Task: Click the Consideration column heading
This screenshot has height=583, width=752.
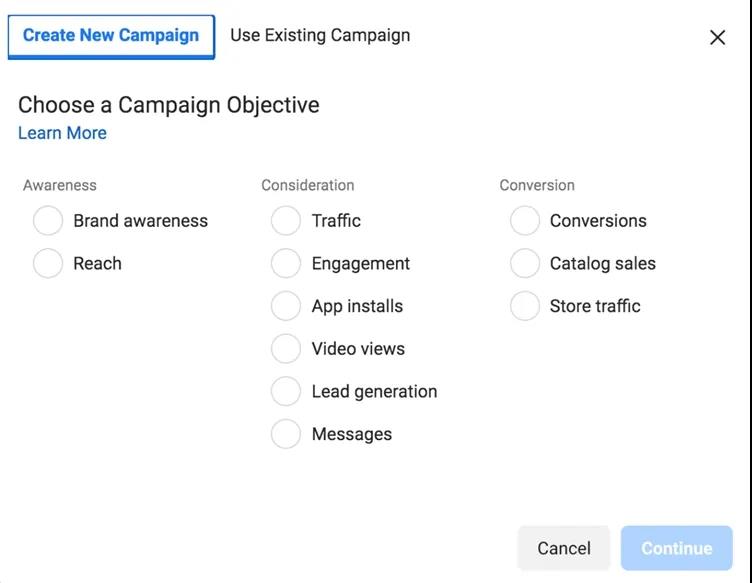Action: pyautogui.click(x=308, y=185)
